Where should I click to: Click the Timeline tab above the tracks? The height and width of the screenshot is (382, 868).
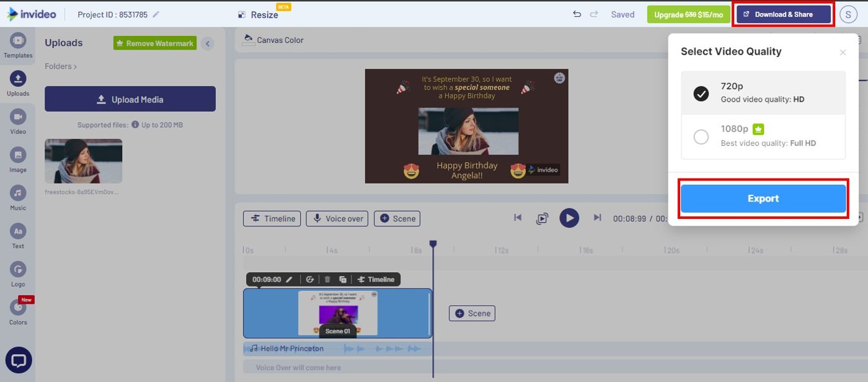pos(272,218)
